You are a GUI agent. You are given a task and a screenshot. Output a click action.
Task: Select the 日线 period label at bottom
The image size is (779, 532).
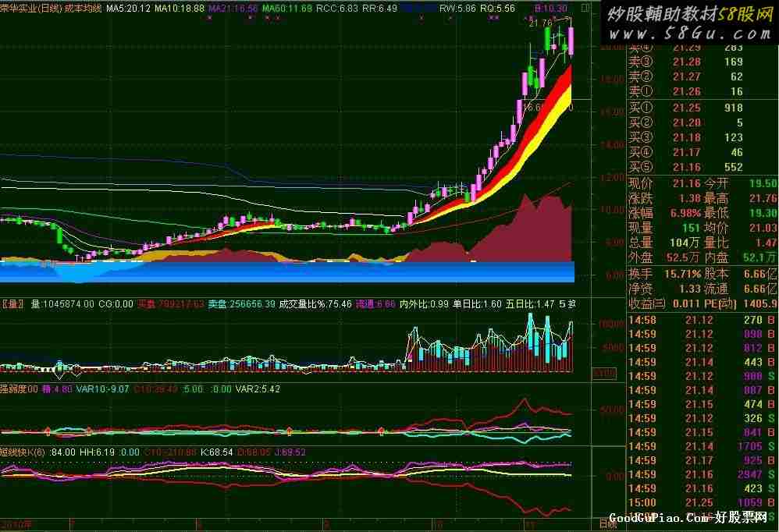coord(607,524)
